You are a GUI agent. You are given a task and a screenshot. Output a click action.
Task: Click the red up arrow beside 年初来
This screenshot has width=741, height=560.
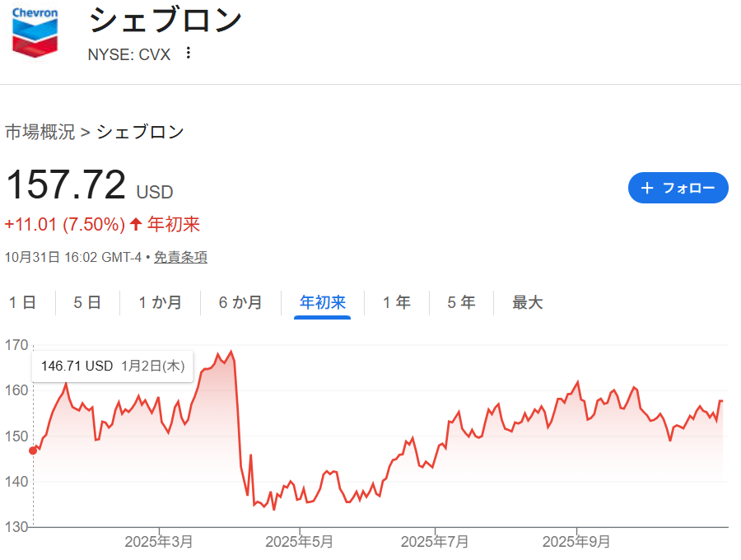pyautogui.click(x=136, y=225)
